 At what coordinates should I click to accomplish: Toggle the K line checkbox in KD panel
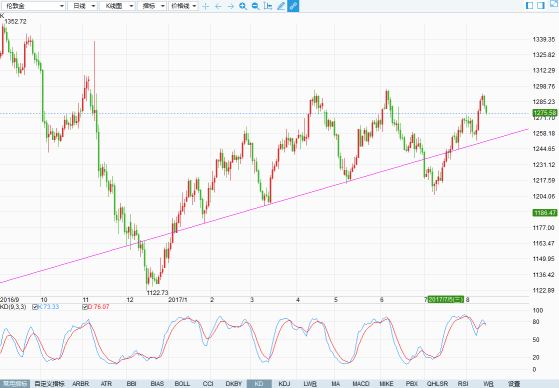pos(35,307)
